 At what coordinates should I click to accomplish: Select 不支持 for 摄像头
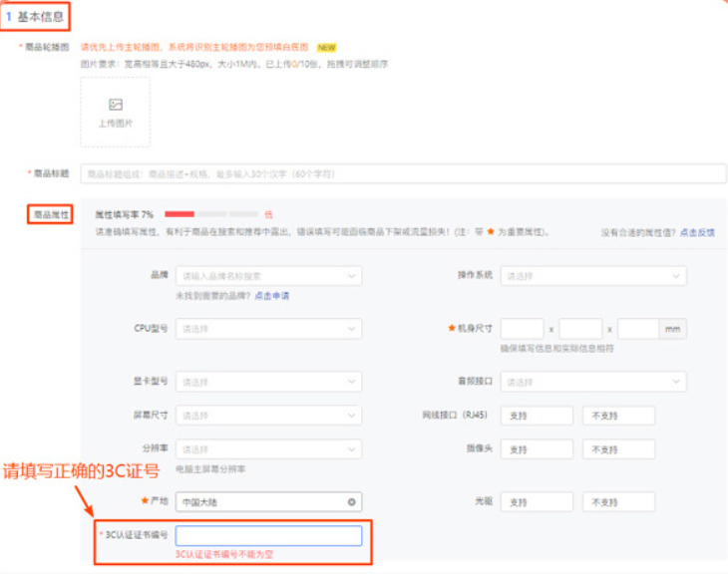[619, 449]
